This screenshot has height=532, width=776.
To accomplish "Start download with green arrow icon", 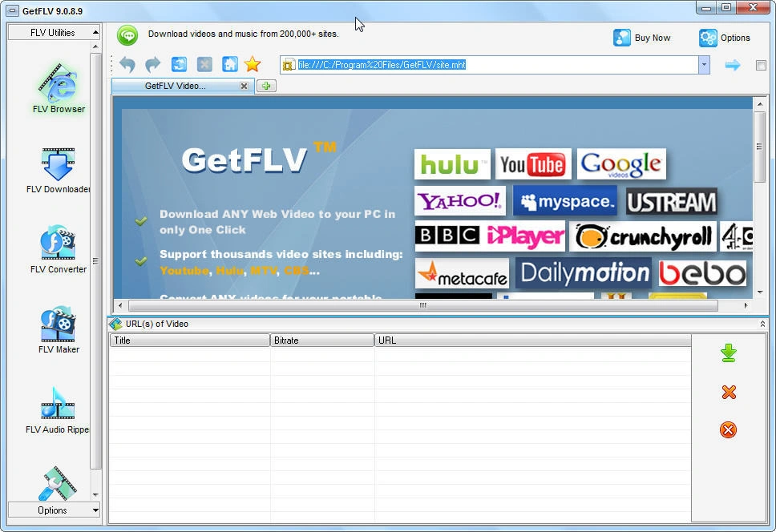I will tap(728, 353).
